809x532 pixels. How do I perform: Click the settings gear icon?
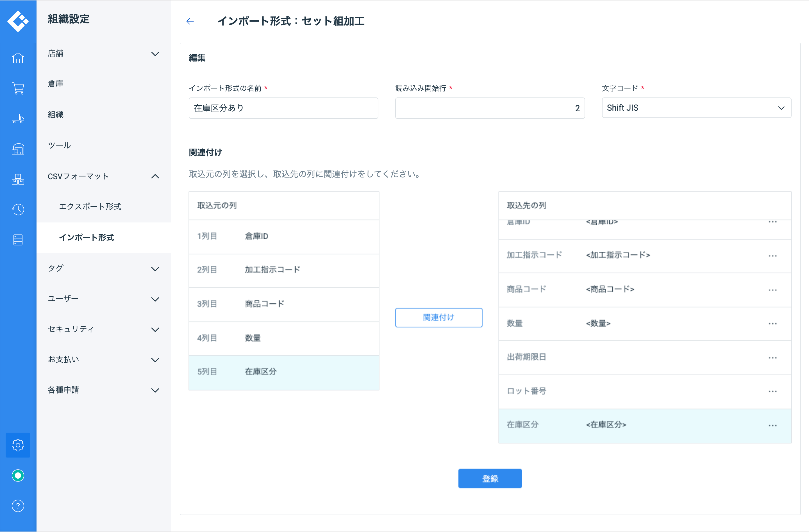[x=18, y=445]
